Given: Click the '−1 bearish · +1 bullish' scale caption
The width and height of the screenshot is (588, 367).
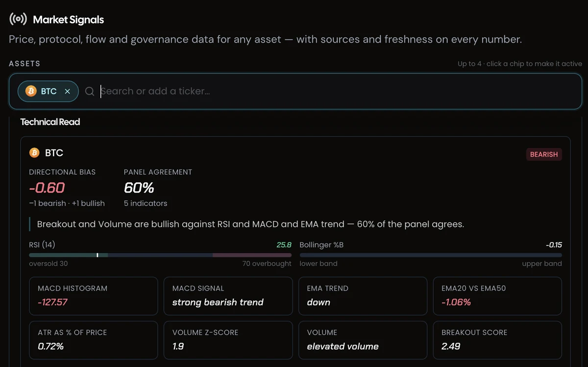Looking at the screenshot, I should click(67, 203).
